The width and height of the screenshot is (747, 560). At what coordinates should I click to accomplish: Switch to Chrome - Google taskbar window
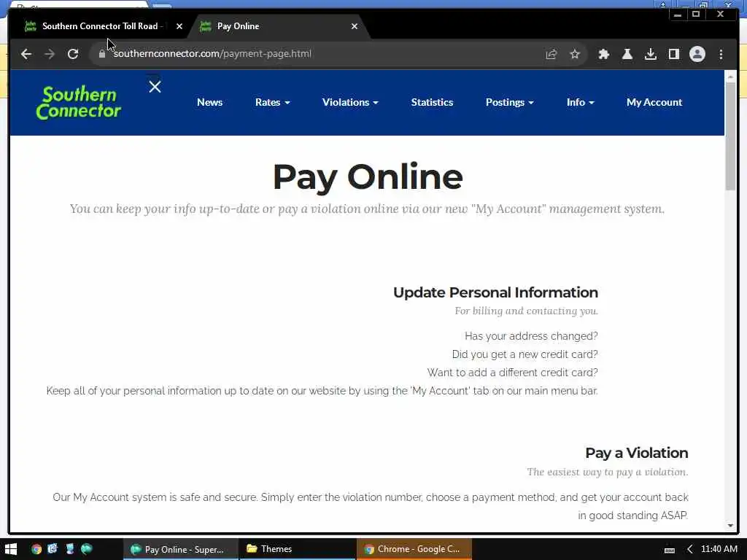(x=414, y=549)
